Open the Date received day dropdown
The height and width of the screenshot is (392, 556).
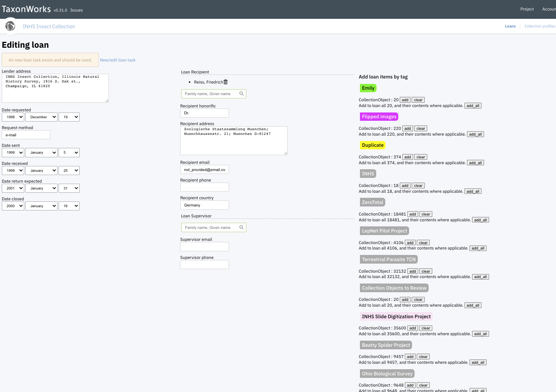pyautogui.click(x=69, y=170)
